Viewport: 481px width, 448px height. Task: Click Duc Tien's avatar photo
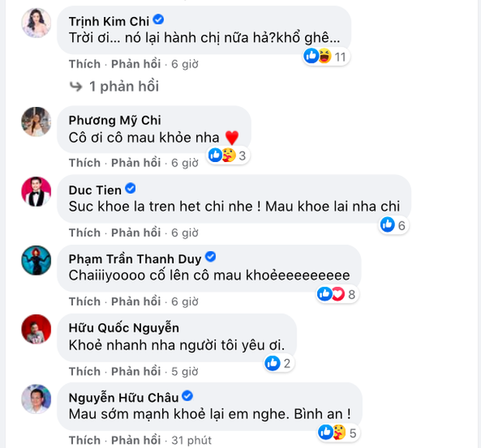tap(36, 192)
